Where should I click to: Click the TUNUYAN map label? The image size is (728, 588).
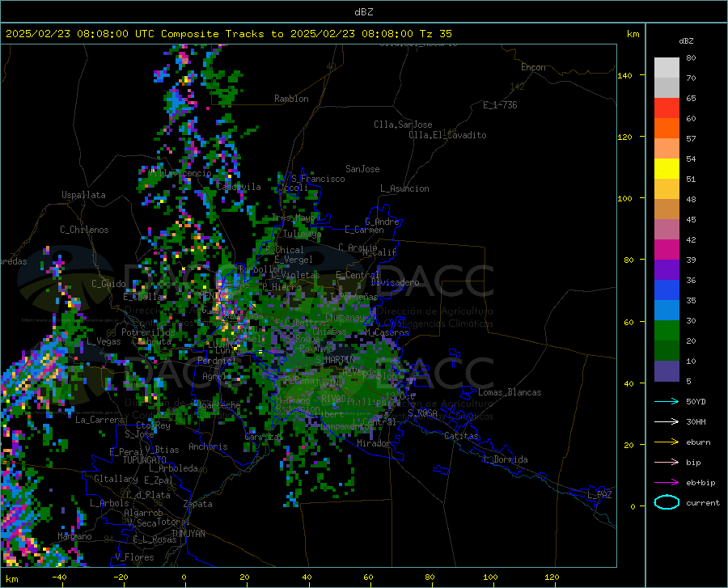[x=188, y=533]
